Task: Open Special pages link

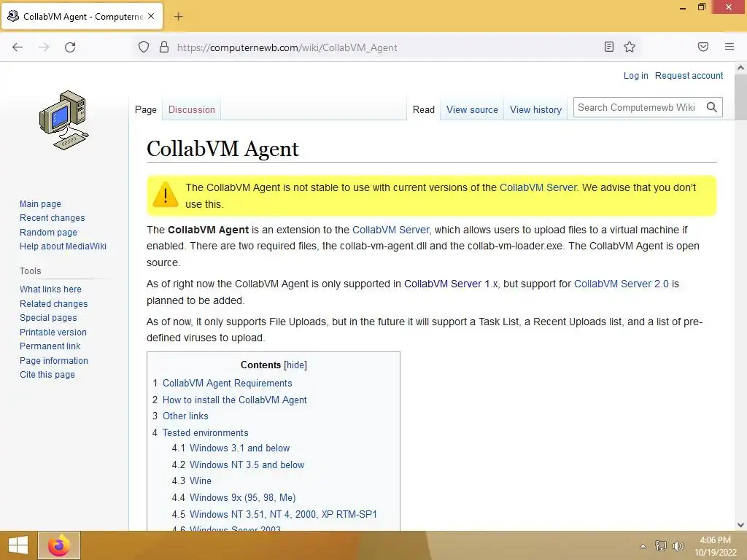Action: 48,318
